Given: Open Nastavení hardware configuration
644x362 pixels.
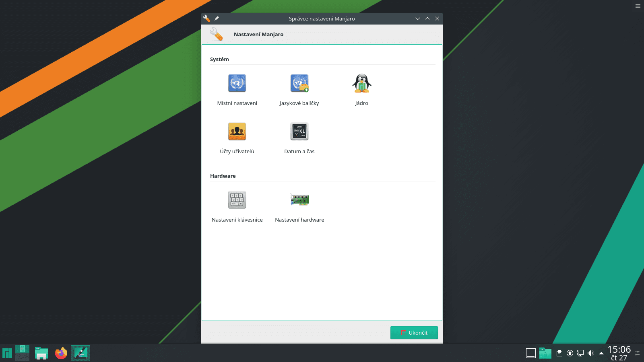Looking at the screenshot, I should (x=299, y=207).
